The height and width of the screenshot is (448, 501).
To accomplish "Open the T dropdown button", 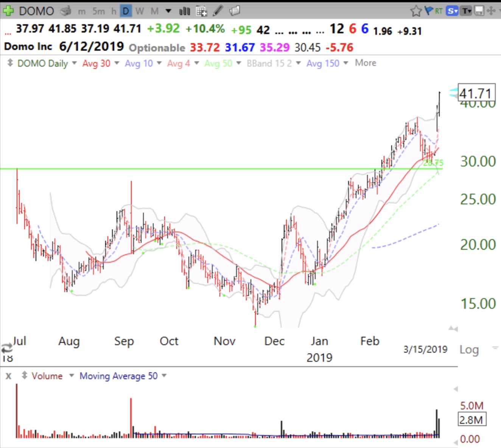I will tap(467, 11).
